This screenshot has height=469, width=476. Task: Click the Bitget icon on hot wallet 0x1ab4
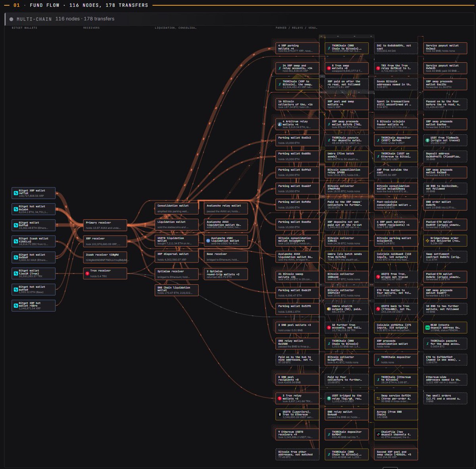(x=16, y=209)
